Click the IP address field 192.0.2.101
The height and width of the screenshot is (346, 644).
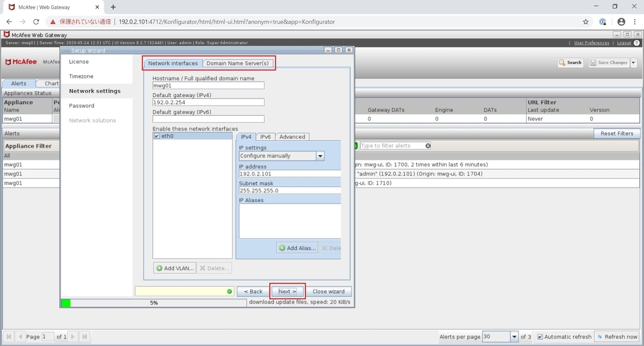click(x=290, y=173)
